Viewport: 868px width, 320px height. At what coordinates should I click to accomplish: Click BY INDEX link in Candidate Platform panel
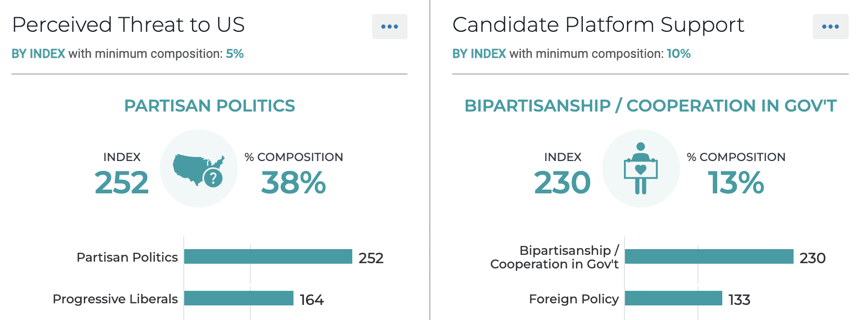479,54
